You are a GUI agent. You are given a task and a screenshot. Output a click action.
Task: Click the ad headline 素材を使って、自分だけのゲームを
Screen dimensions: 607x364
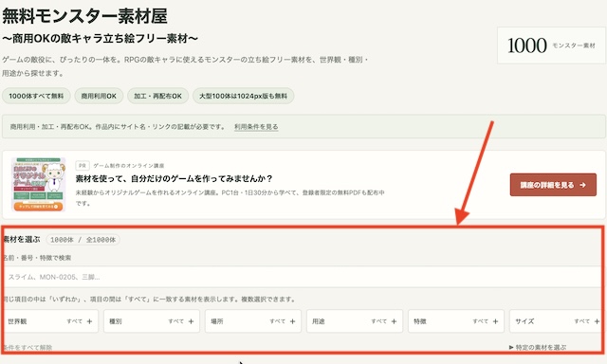click(x=175, y=179)
